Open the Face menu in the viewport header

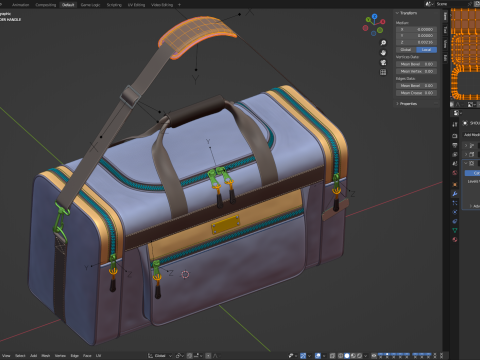tap(87, 356)
